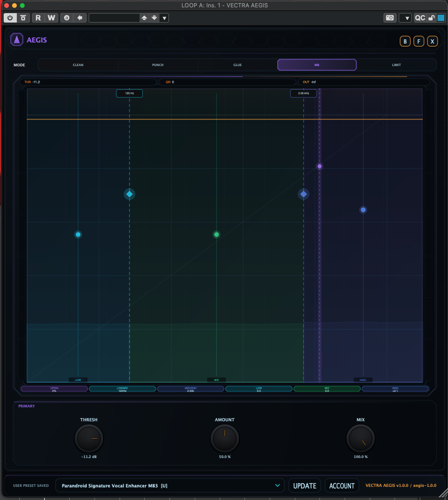Click the AEGIS triangle logo

[17, 40]
